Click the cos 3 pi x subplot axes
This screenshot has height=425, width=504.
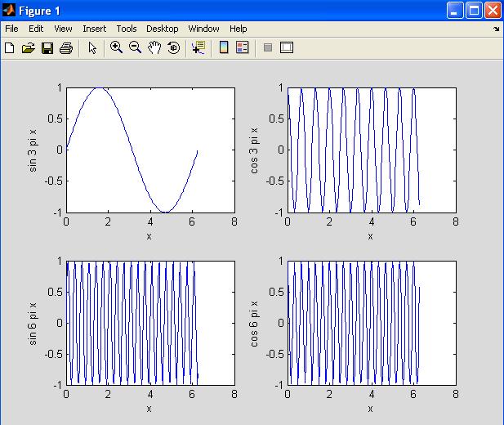coord(372,150)
